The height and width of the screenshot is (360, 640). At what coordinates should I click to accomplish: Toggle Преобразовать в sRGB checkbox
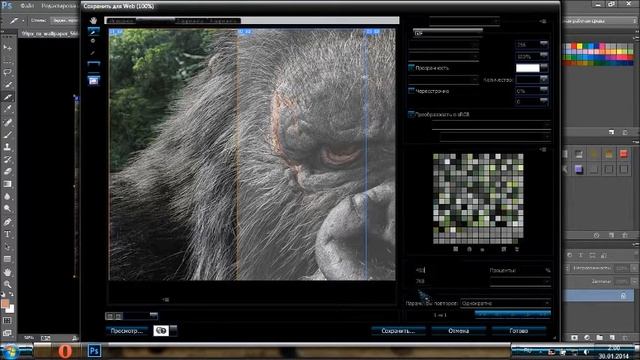click(x=411, y=114)
